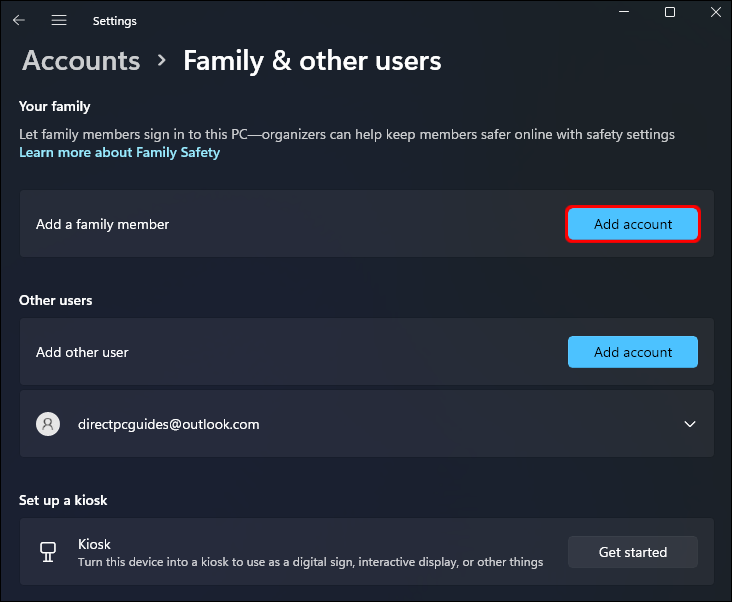This screenshot has width=732, height=602.
Task: Click the back arrow in title bar
Action: [x=19, y=20]
